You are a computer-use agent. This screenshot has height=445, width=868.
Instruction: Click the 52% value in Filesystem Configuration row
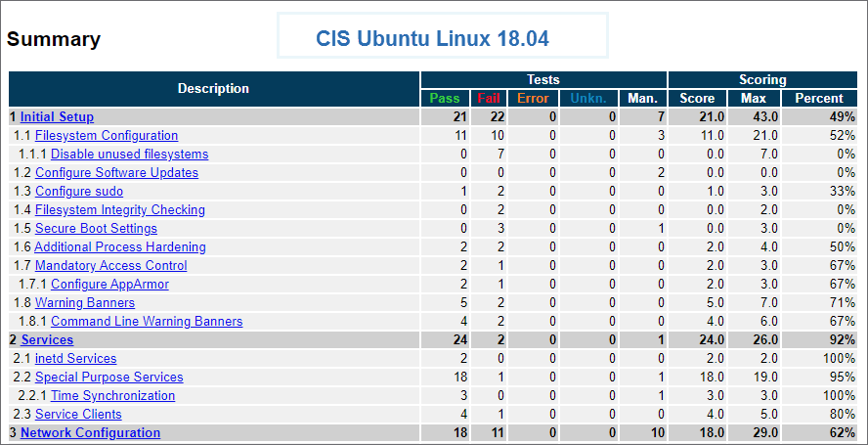(x=843, y=136)
